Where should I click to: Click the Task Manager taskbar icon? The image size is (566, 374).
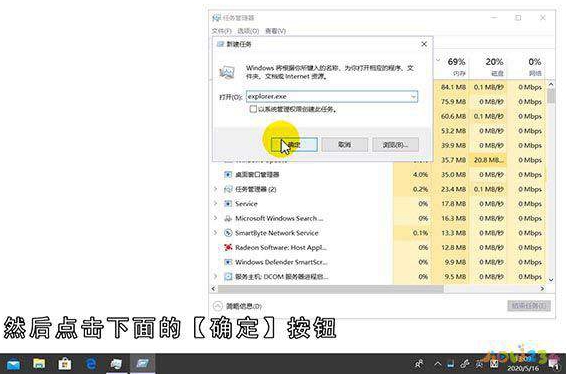[x=116, y=364]
